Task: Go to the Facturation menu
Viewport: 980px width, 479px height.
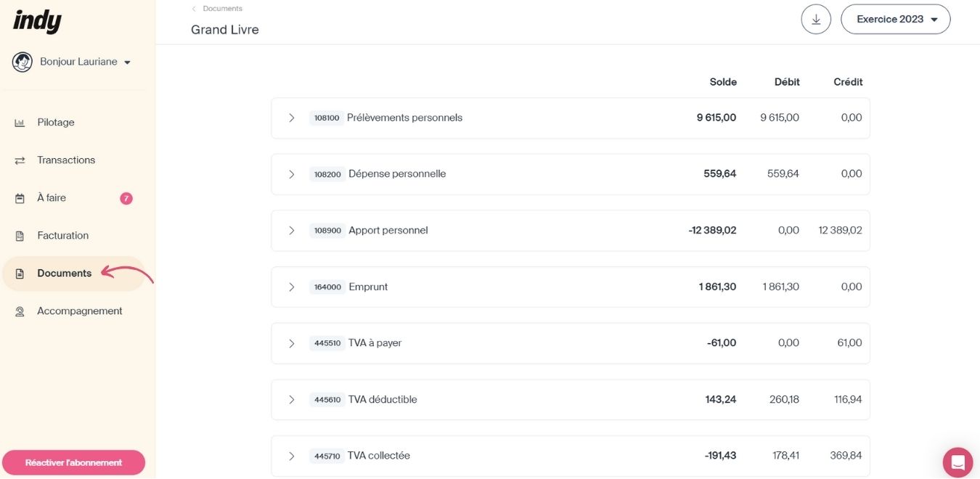Action: [x=62, y=236]
